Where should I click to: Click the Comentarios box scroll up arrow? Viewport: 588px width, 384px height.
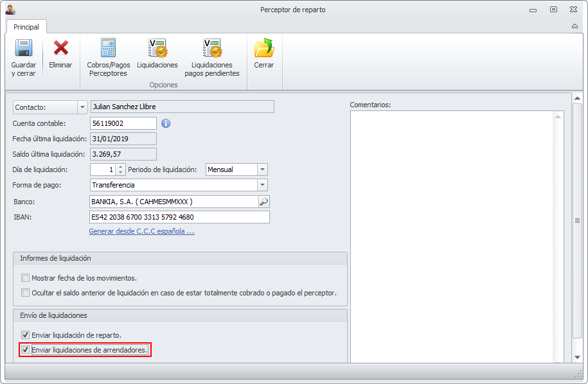[558, 117]
